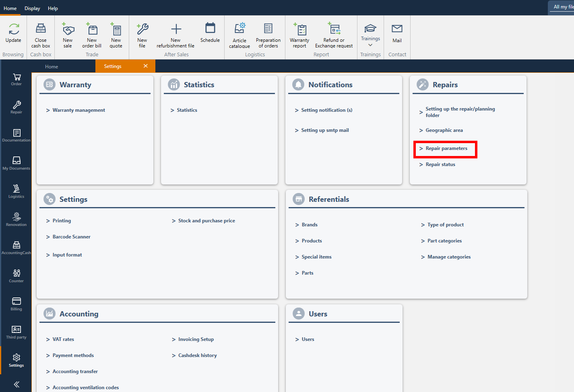The height and width of the screenshot is (392, 574).
Task: Select Settings in the sidebar
Action: click(17, 361)
